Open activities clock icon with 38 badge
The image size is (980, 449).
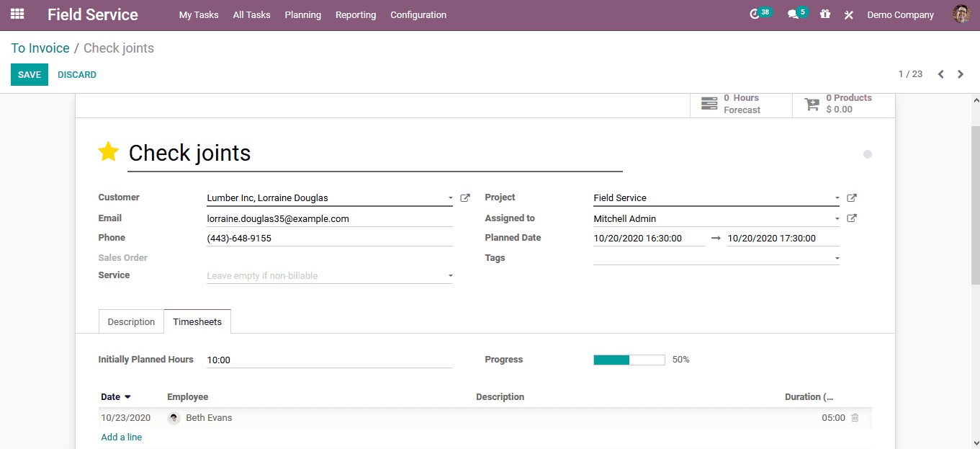pos(760,14)
